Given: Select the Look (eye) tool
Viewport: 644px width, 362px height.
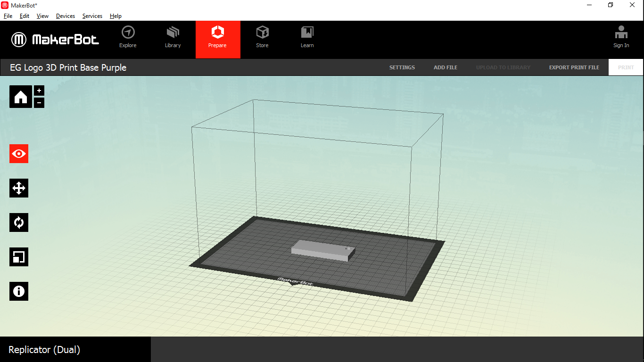Looking at the screenshot, I should (x=19, y=154).
